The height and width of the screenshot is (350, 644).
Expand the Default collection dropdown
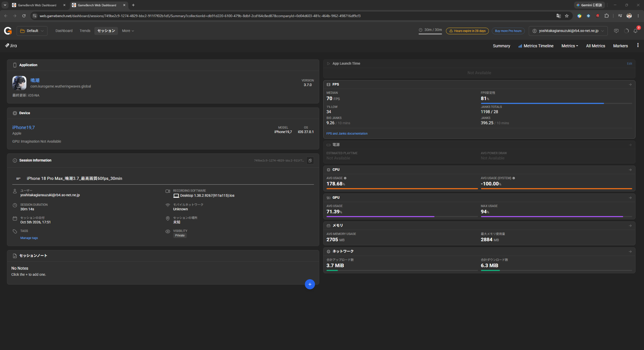[32, 31]
